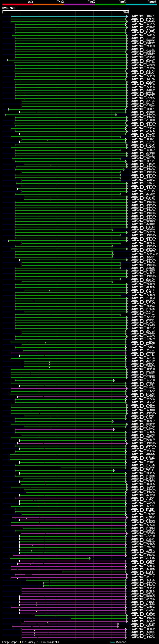Click the purple alignment bar for UniRef100_C5FW15
The width and height of the screenshot is (159, 644).
tap(68, 353)
